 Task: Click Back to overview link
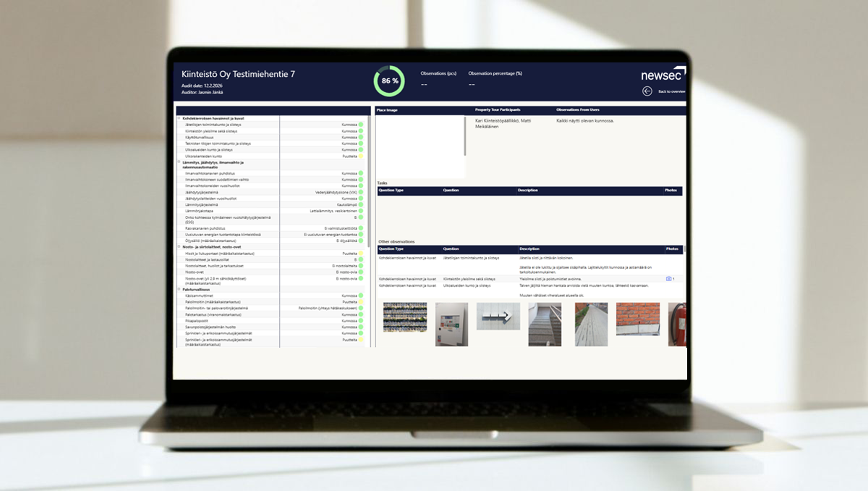[671, 91]
